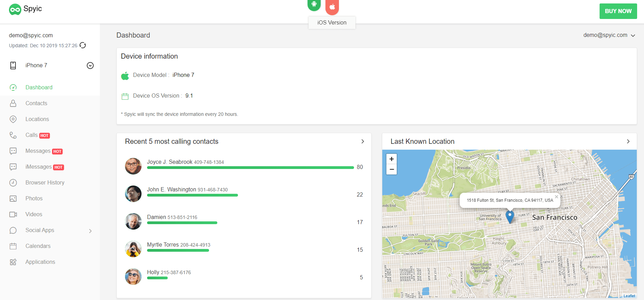Switch to Android version icon
Image resolution: width=644 pixels, height=300 pixels.
point(314,5)
